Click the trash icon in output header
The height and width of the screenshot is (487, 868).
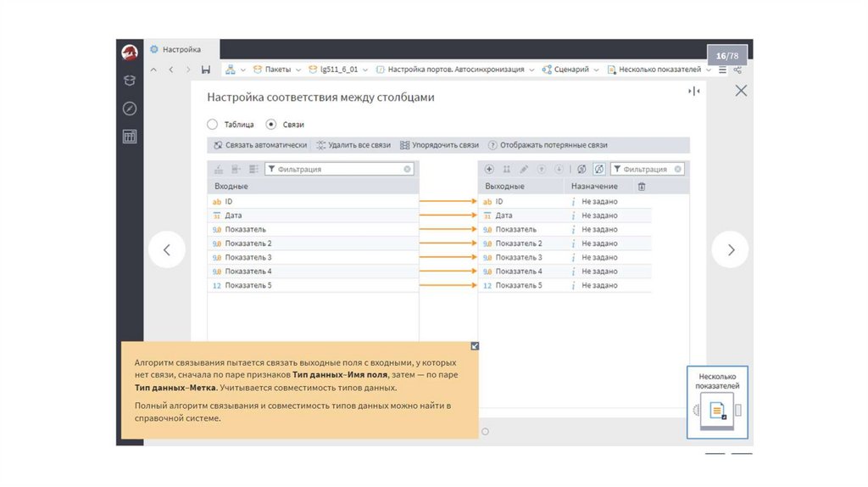pos(641,186)
